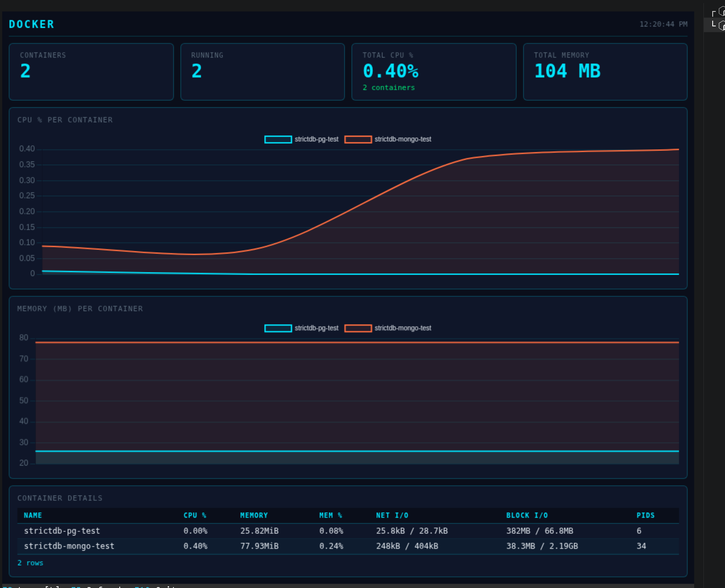
Task: Click the green "2 containers" link in Total CPU card
Action: pos(389,88)
